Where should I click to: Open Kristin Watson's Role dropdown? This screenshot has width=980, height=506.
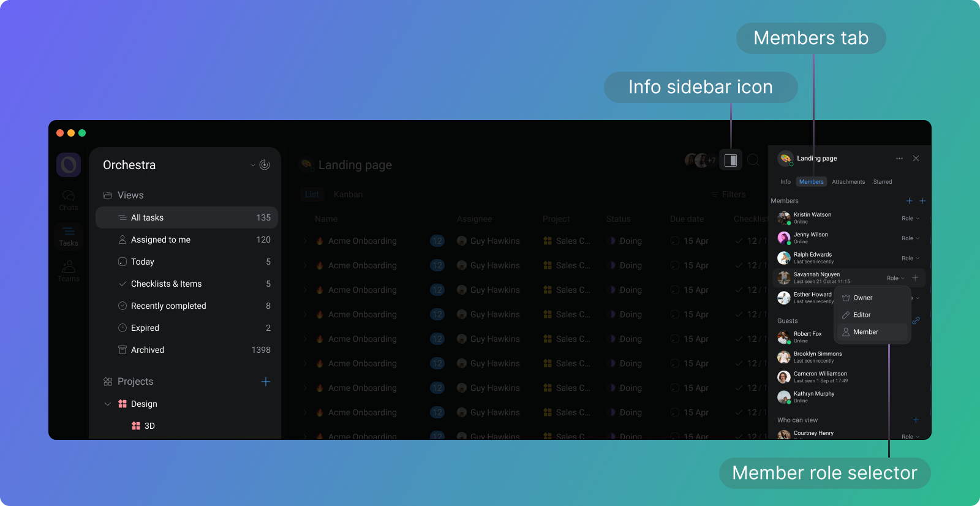tap(910, 219)
